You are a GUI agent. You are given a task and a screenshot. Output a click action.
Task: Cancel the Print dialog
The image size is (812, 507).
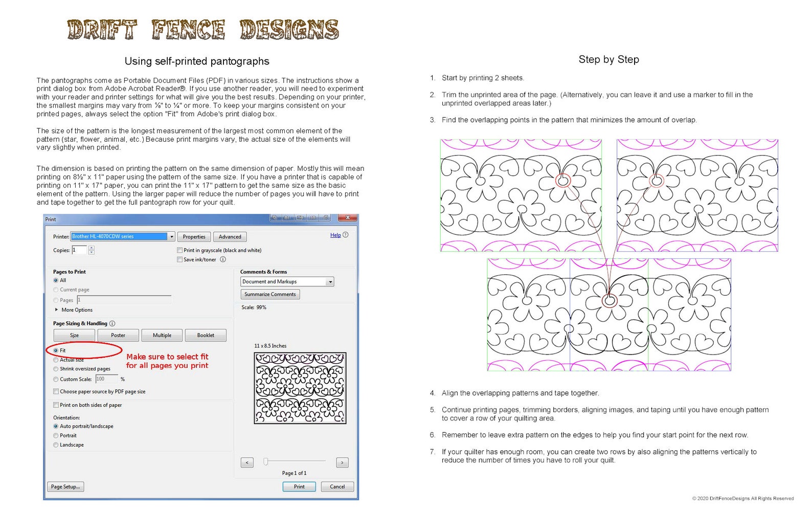(x=337, y=487)
